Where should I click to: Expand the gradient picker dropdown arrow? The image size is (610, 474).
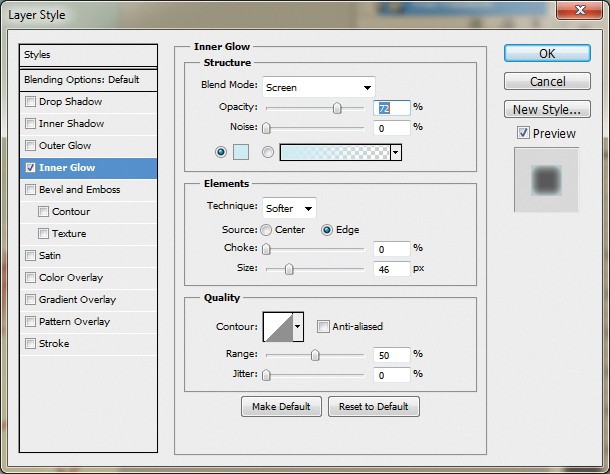pyautogui.click(x=396, y=152)
